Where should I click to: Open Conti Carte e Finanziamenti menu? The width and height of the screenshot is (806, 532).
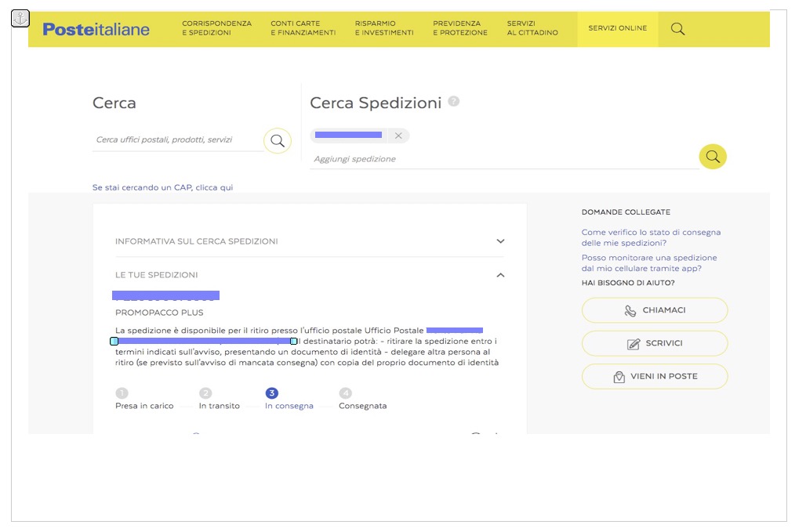303,28
